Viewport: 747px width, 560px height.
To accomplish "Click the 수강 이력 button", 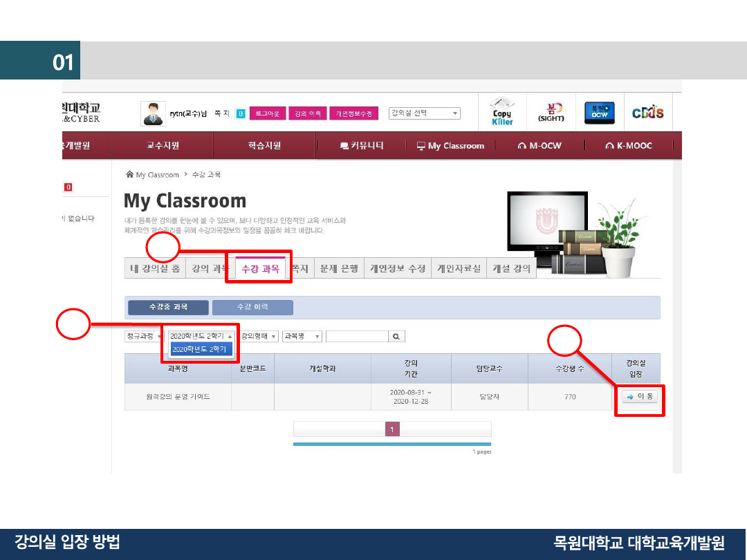I will (x=252, y=307).
